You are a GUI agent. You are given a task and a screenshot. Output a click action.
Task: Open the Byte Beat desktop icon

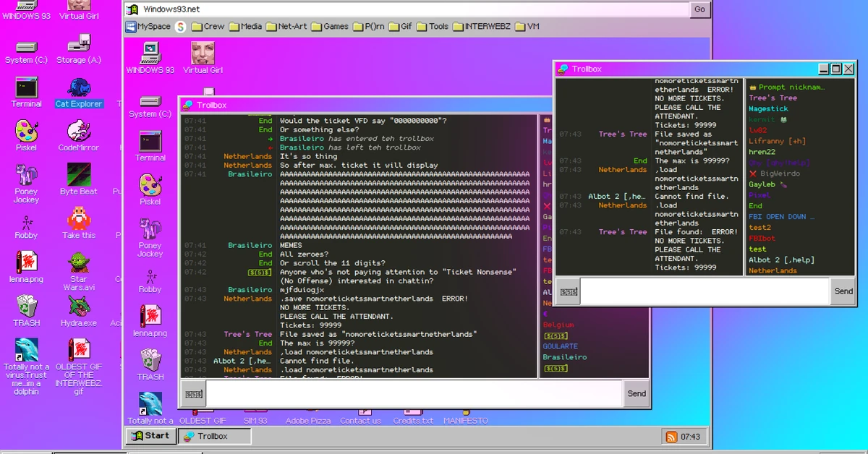pyautogui.click(x=78, y=176)
